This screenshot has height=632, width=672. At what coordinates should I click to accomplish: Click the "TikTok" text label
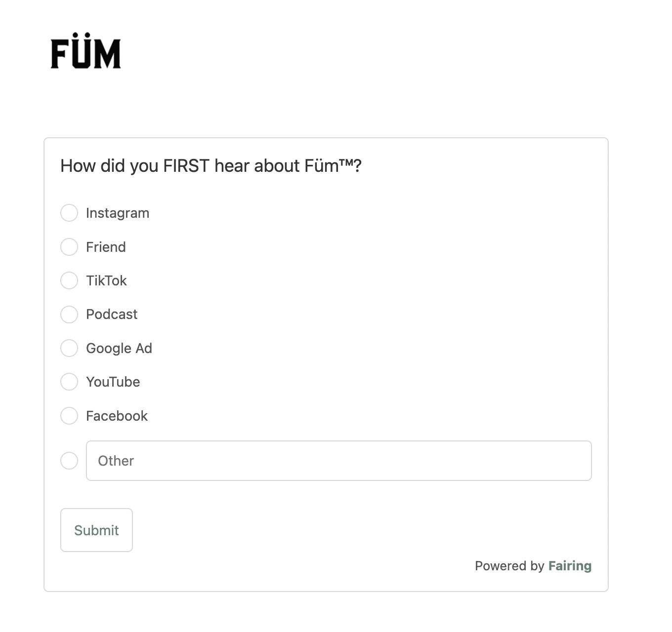[x=106, y=280]
